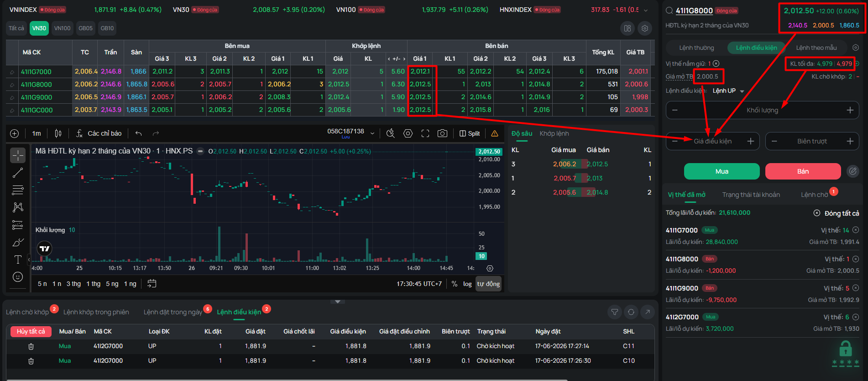Image resolution: width=868 pixels, height=381 pixels.
Task: Select the Fibonacci lines tool
Action: pyautogui.click(x=18, y=190)
